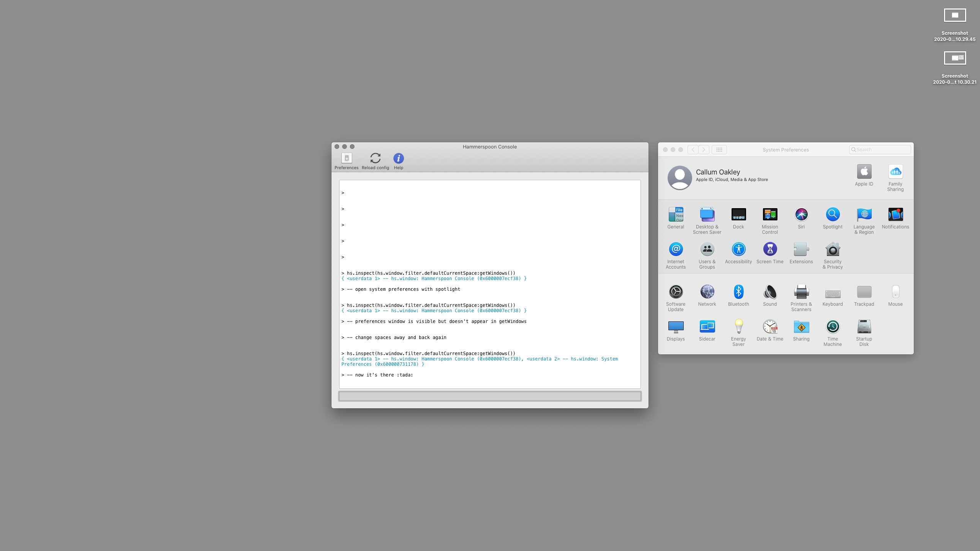The height and width of the screenshot is (551, 980).
Task: Click Callum Oakley account avatar
Action: click(x=679, y=178)
